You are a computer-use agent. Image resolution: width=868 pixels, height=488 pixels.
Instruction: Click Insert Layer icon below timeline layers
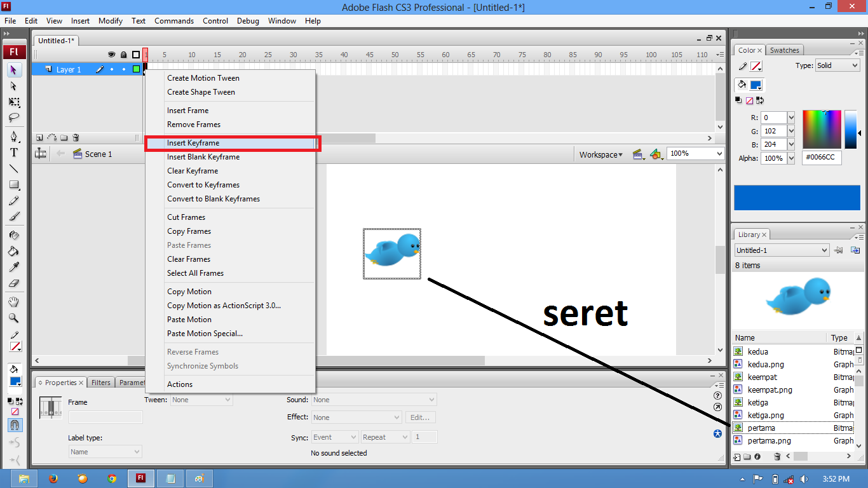click(39, 137)
